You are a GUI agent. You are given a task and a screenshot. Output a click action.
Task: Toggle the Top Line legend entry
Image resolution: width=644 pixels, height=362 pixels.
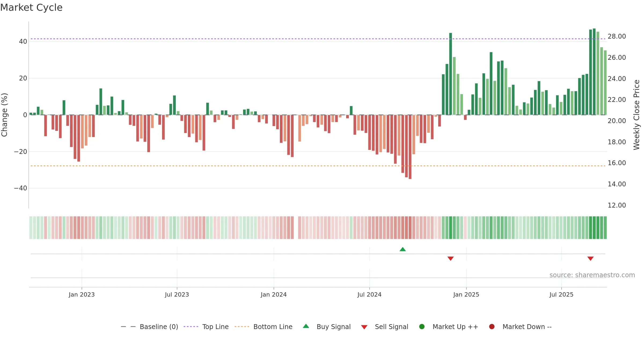coord(215,327)
